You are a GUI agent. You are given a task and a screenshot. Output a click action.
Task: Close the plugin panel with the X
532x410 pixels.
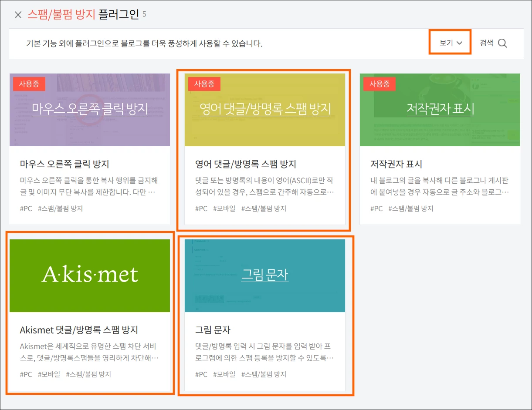click(x=17, y=14)
